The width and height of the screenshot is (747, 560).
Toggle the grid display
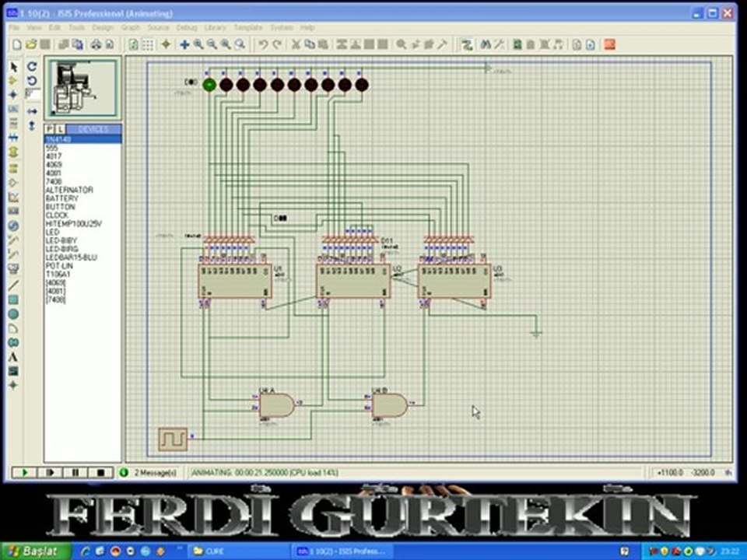[x=148, y=45]
